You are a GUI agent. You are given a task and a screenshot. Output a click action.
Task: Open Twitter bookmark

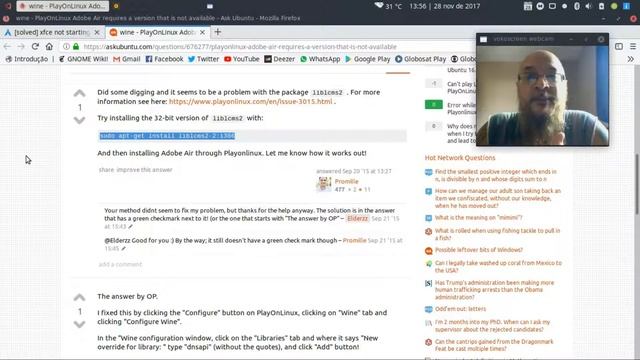point(203,59)
